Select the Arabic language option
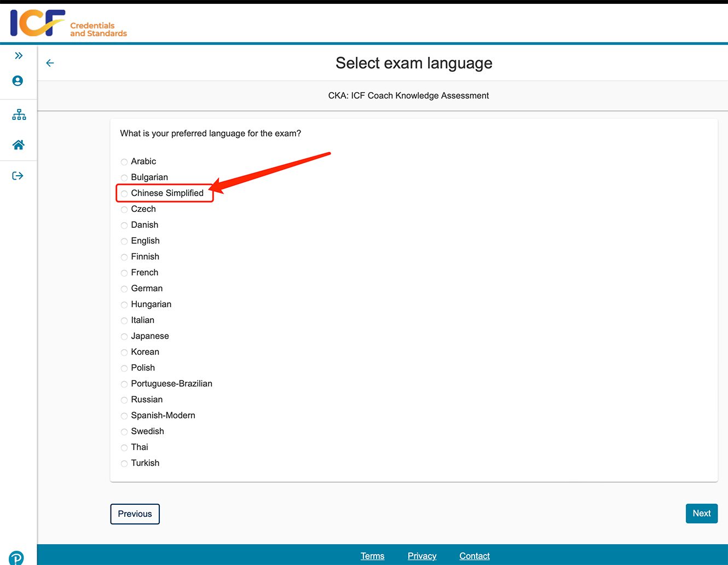Screen dimensions: 728x565 point(124,162)
